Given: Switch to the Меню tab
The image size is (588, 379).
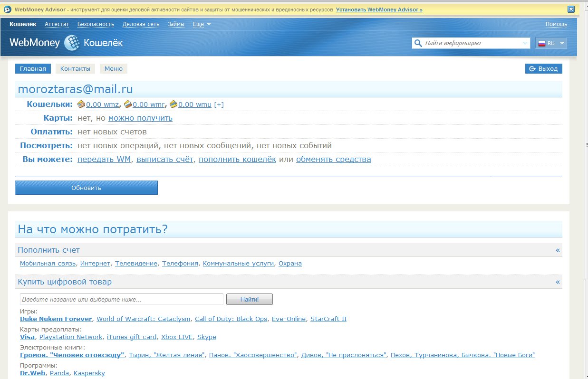Looking at the screenshot, I should (114, 69).
